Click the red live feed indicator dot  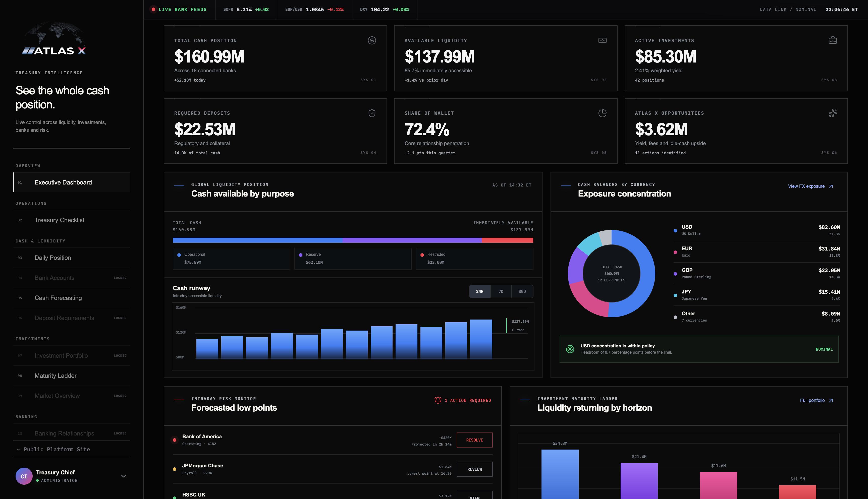coord(153,9)
